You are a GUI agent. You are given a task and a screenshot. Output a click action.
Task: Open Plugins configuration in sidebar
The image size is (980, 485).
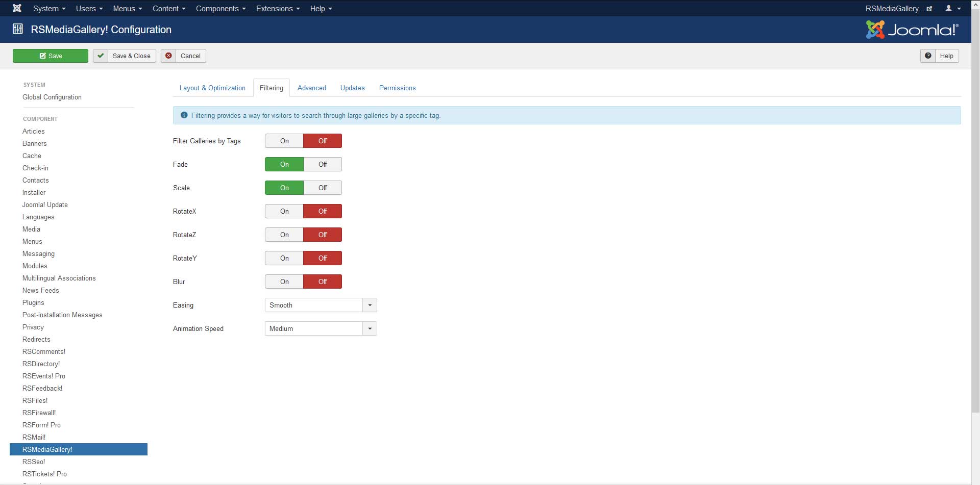[x=33, y=302]
